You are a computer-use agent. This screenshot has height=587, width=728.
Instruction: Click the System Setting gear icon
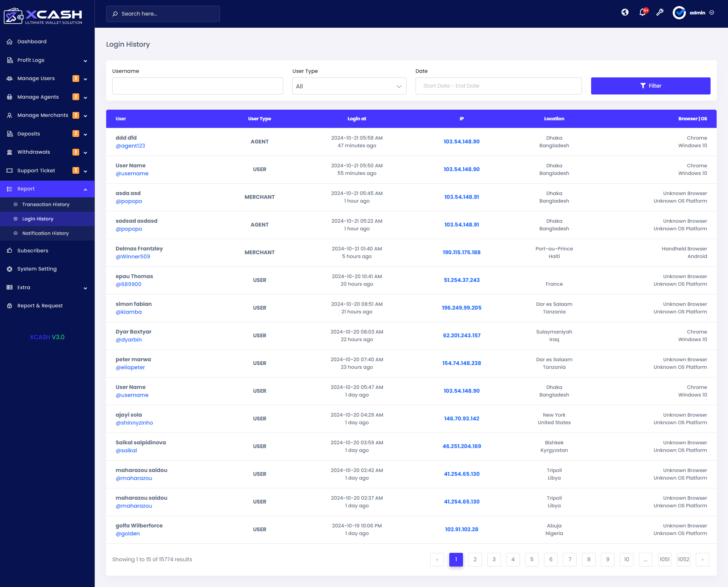click(9, 269)
